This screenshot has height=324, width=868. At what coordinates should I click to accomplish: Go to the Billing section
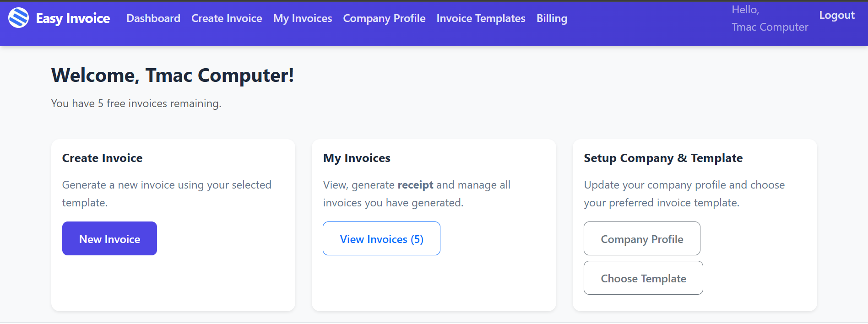coord(552,18)
